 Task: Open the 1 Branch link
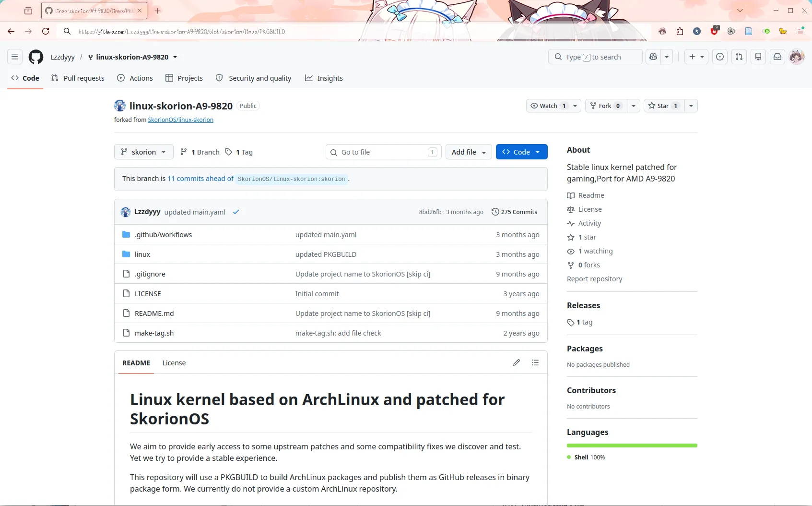(x=200, y=152)
